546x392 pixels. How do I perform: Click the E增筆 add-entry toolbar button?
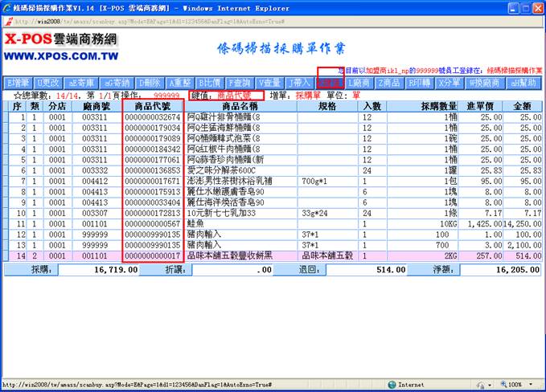[x=17, y=83]
